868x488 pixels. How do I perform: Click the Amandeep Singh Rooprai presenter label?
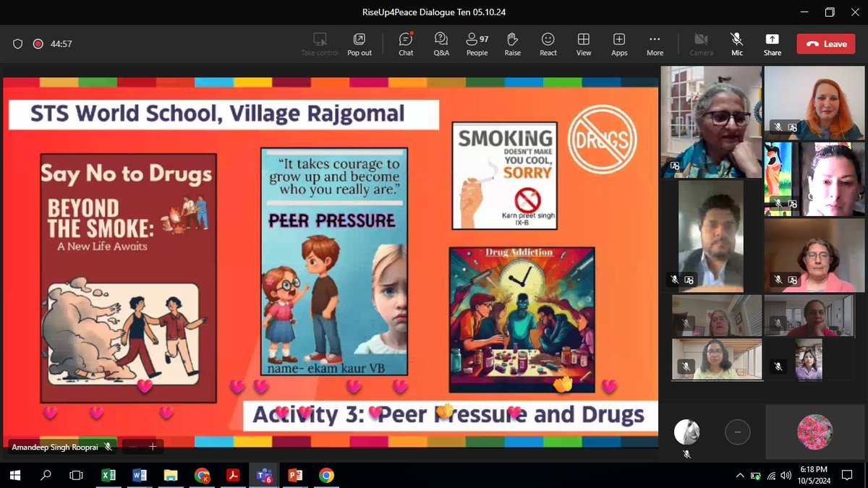[56, 447]
